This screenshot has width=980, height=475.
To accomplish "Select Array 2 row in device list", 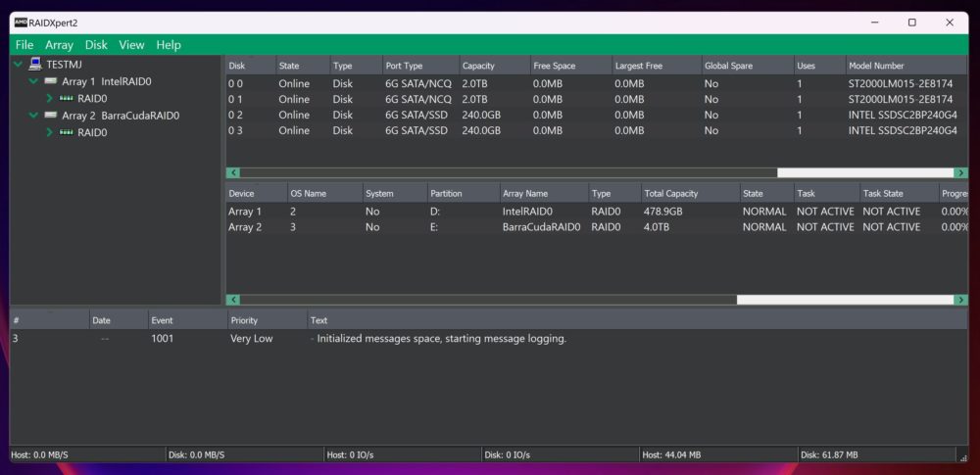I will tap(596, 227).
